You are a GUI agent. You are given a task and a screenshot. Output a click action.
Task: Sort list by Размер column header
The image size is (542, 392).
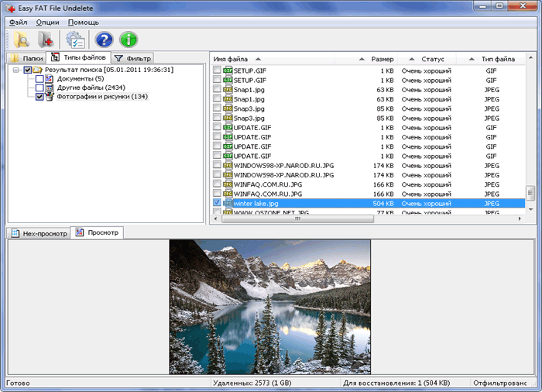click(382, 59)
